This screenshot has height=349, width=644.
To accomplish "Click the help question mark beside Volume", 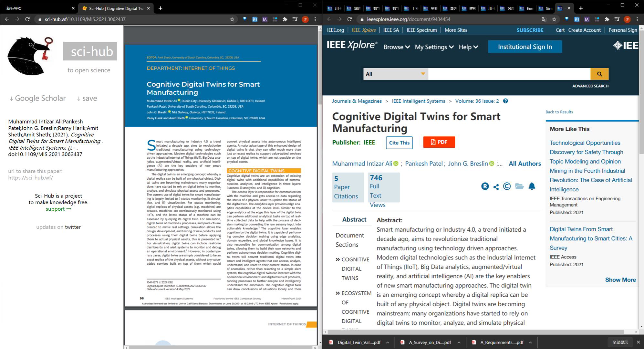I will point(505,101).
